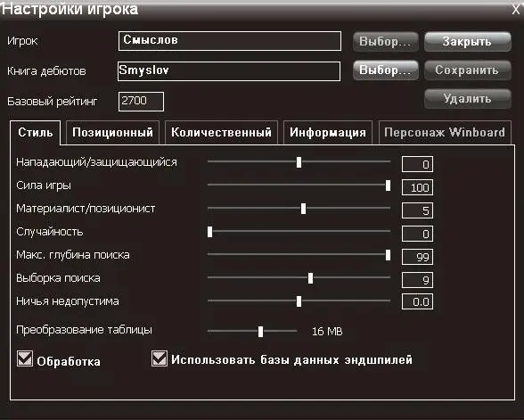Toggle Использовать базы данных эндшпилей checkbox
Viewport: 524px width, 420px height.
pyautogui.click(x=159, y=358)
